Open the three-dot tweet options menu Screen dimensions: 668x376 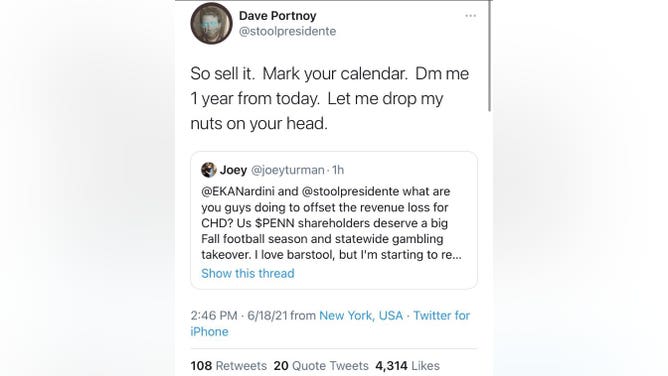click(470, 16)
